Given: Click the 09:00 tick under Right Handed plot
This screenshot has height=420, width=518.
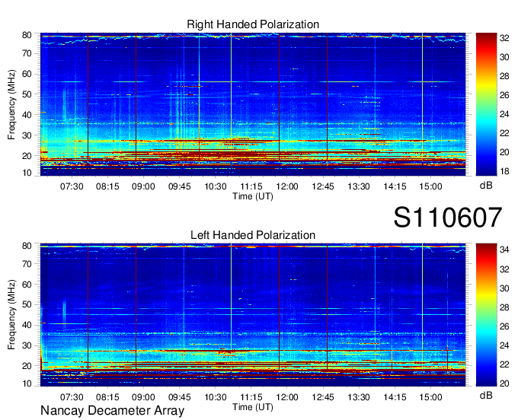Looking at the screenshot, I should (143, 186).
